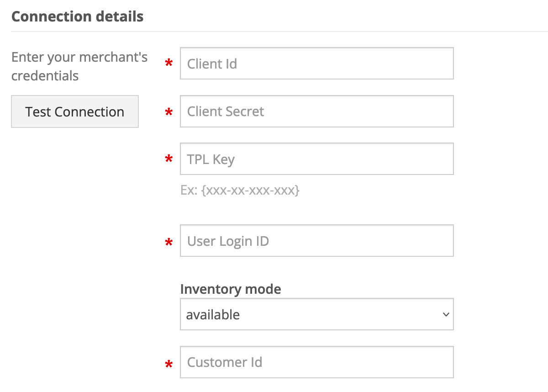Click the Customer Id input box
This screenshot has height=392, width=548.
pyautogui.click(x=316, y=362)
